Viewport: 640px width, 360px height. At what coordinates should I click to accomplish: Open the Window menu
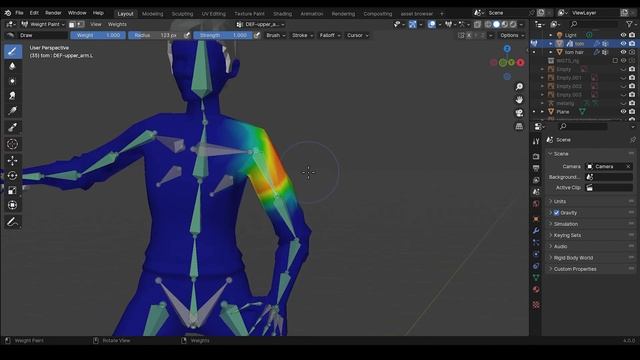[77, 13]
